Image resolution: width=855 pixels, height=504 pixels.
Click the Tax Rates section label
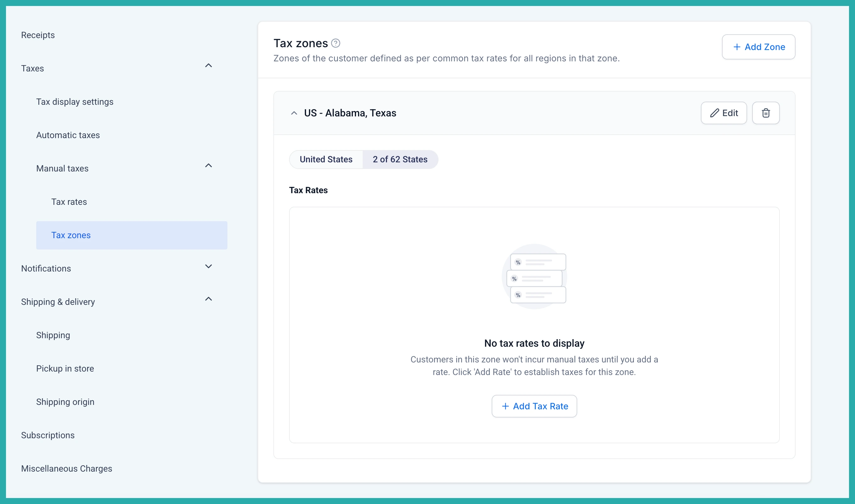[x=308, y=190]
